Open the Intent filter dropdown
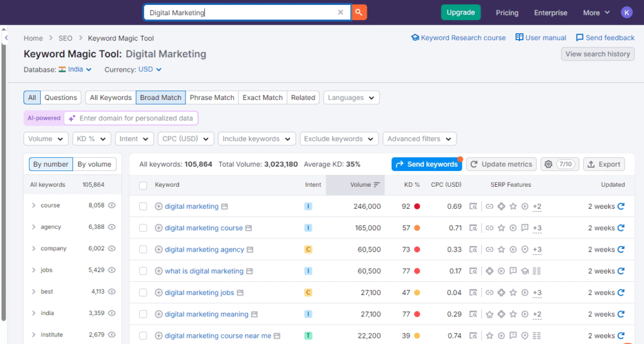The width and height of the screenshot is (644, 344). [x=135, y=139]
